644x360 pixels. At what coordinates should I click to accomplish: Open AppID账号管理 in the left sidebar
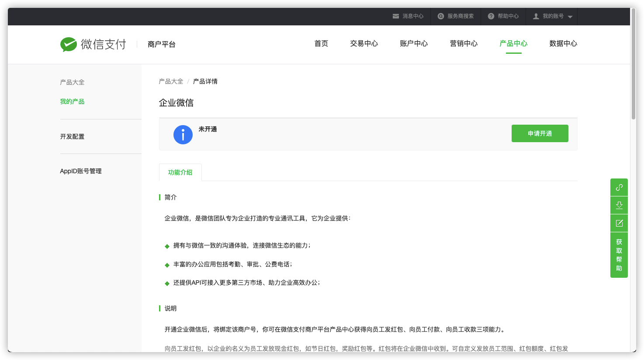point(81,171)
